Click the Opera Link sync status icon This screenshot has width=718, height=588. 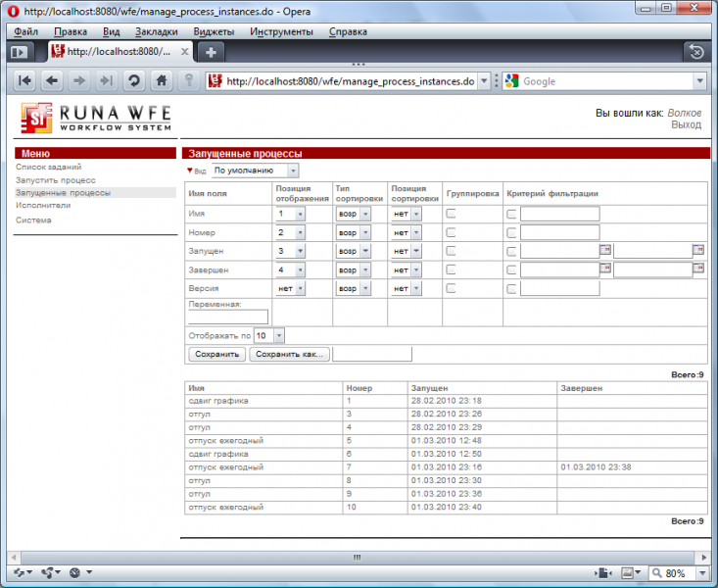pyautogui.click(x=22, y=572)
